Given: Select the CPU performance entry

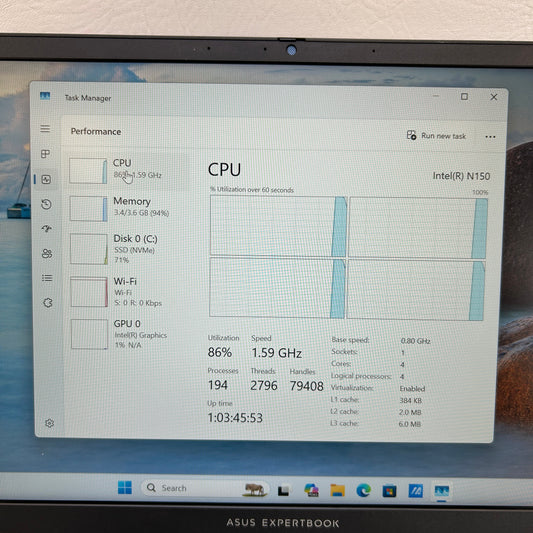Looking at the screenshot, I should pyautogui.click(x=127, y=171).
